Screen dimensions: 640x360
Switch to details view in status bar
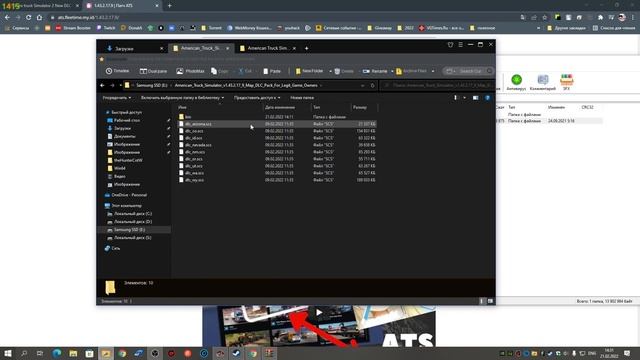click(x=482, y=301)
